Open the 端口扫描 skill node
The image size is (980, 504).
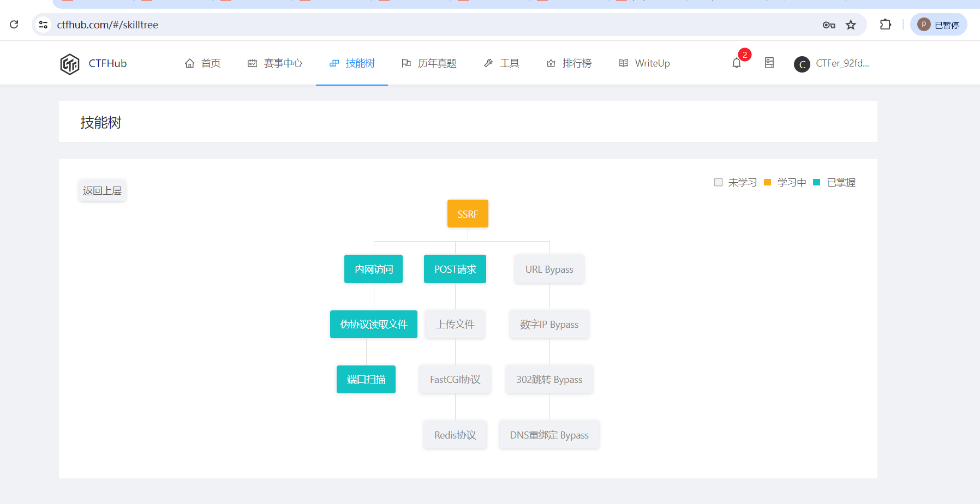pyautogui.click(x=366, y=379)
